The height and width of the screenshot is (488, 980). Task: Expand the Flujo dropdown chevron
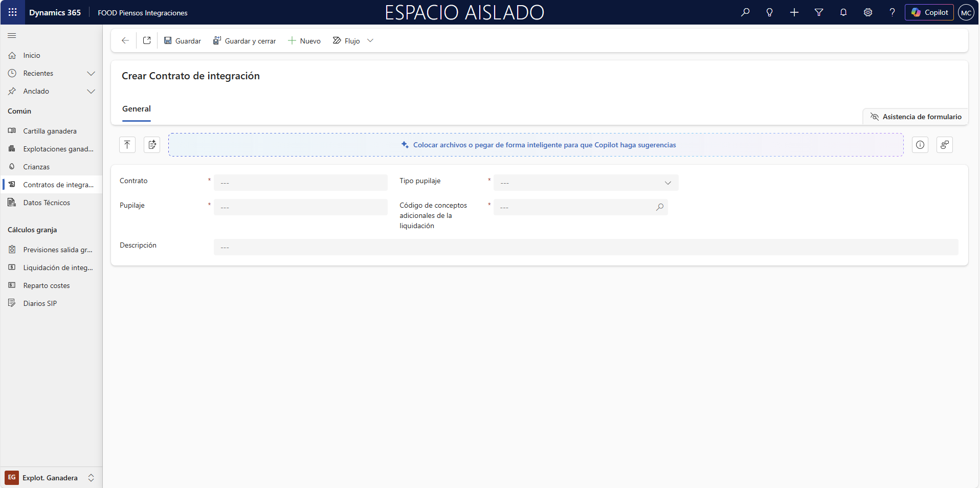[370, 40]
